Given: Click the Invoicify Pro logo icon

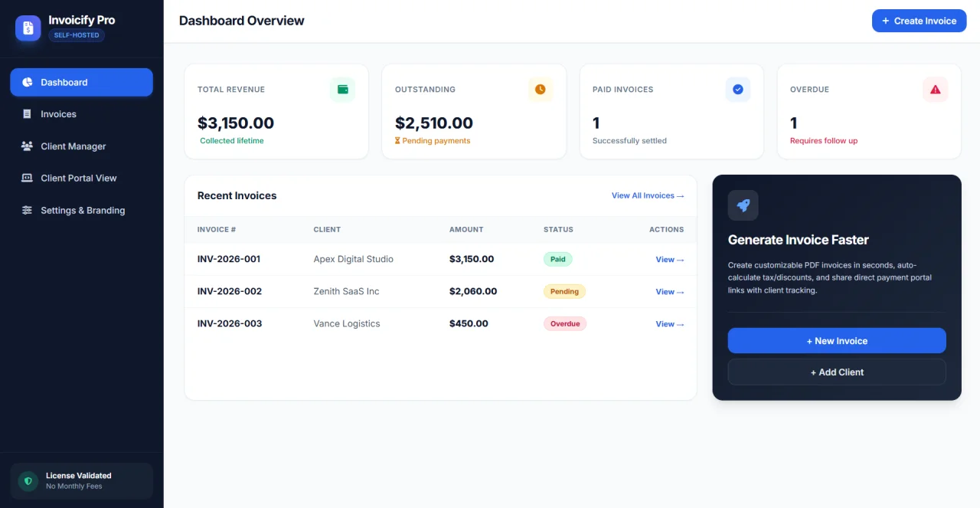Looking at the screenshot, I should (28, 28).
